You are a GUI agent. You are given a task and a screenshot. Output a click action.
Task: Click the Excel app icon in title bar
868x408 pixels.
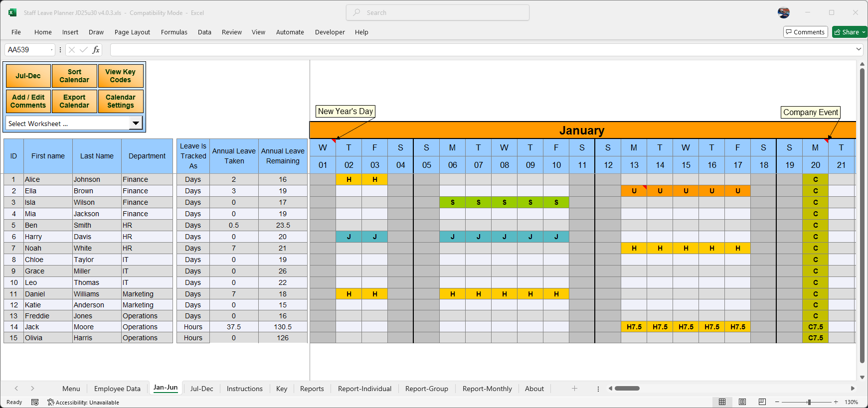(12, 12)
